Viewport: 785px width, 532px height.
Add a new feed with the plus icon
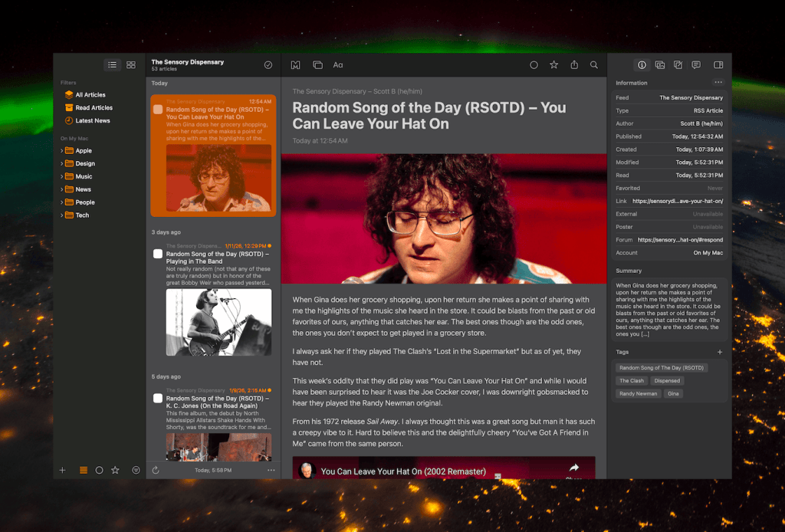(62, 470)
